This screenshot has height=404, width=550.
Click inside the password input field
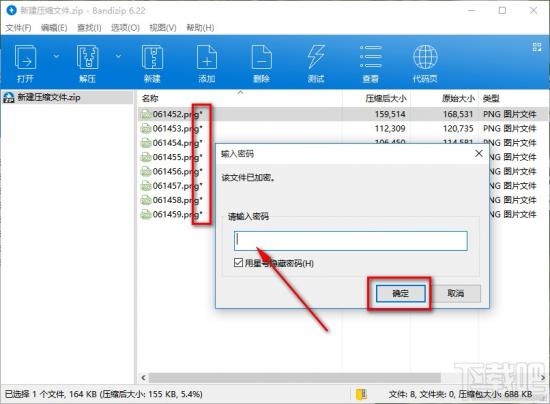click(x=351, y=241)
